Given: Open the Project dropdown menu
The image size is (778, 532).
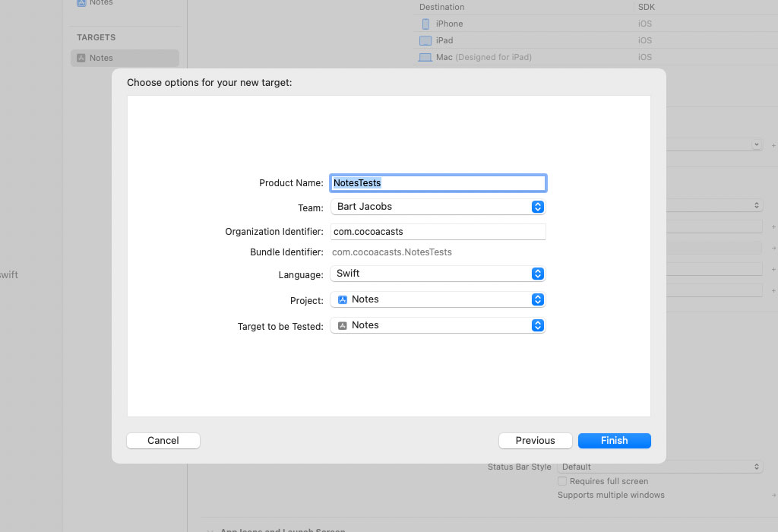Looking at the screenshot, I should pyautogui.click(x=438, y=299).
